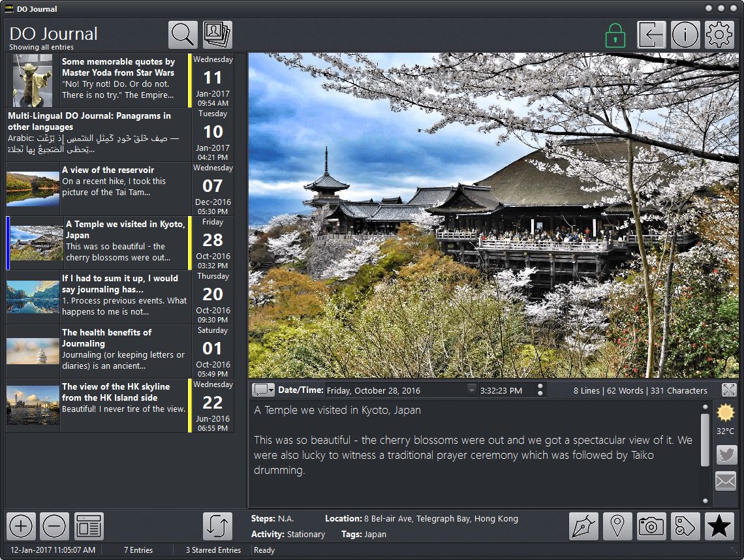This screenshot has width=744, height=560.
Task: Open the comment bubble dropdown near Date/Time
Action: (x=264, y=390)
